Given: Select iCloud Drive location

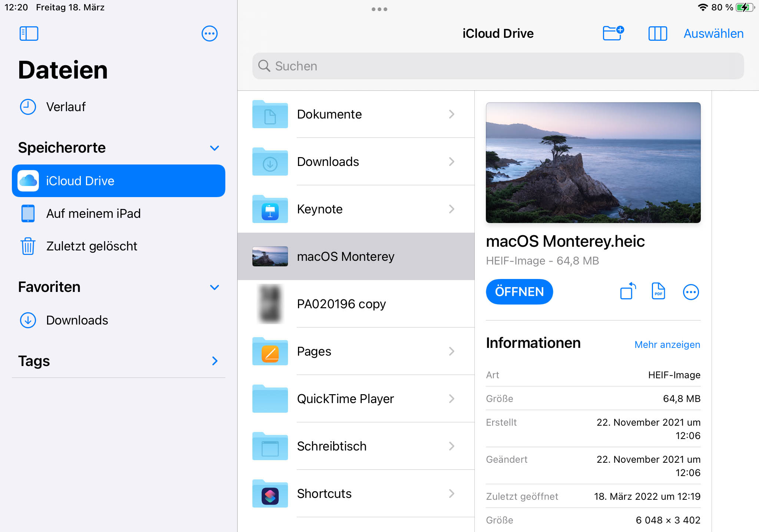Looking at the screenshot, I should 119,181.
